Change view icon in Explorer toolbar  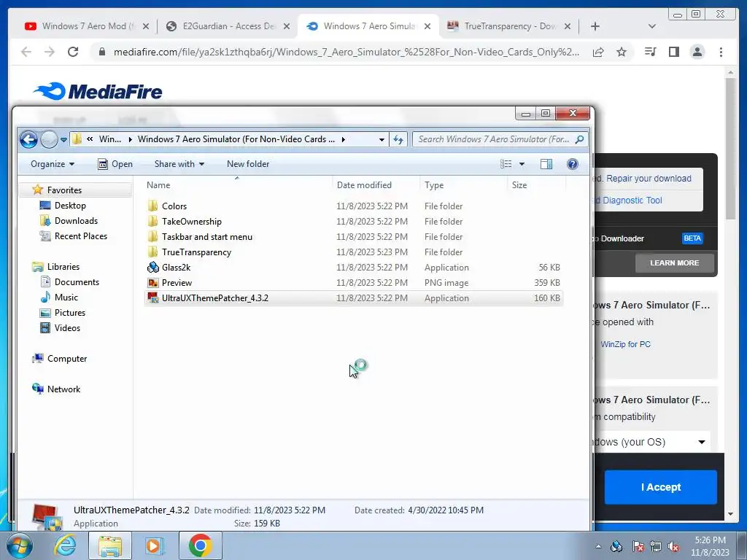click(506, 164)
